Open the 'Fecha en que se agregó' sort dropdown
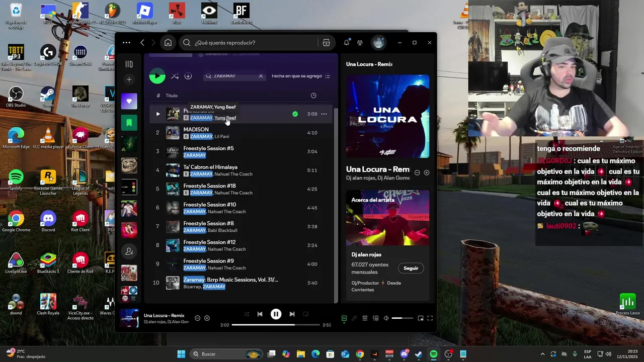 pyautogui.click(x=301, y=76)
